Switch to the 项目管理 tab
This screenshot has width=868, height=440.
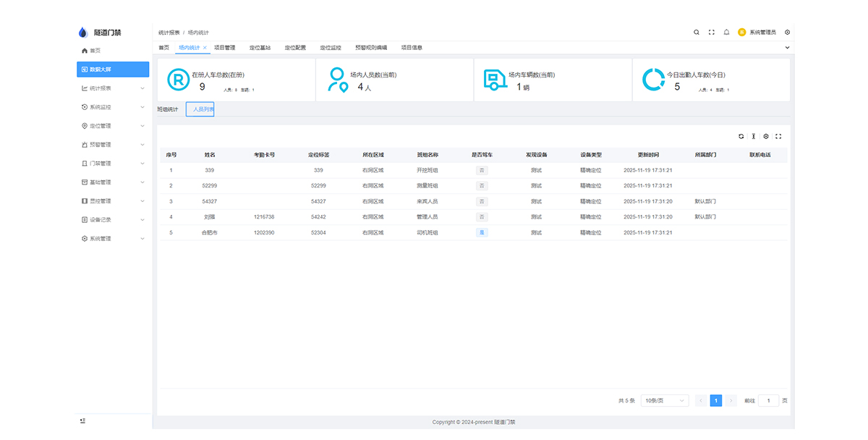pyautogui.click(x=225, y=48)
